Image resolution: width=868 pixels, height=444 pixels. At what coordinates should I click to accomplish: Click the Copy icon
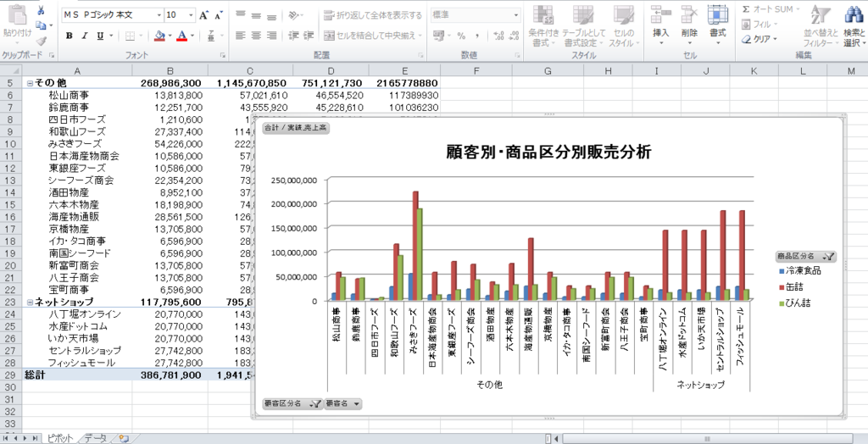click(41, 25)
